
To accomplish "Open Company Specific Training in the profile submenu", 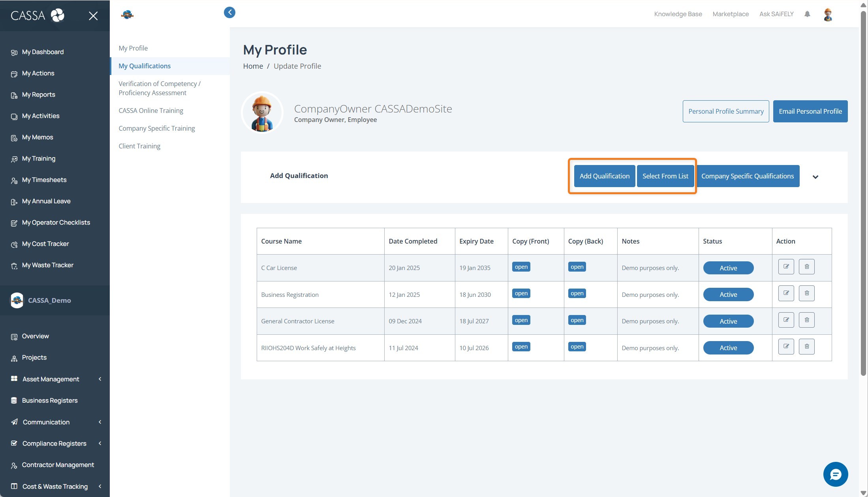I will click(x=157, y=128).
